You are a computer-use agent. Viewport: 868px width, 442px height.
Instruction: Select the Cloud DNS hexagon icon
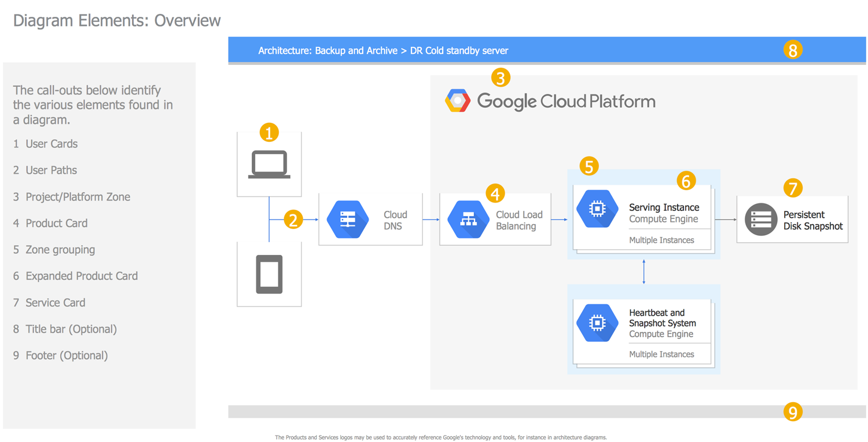(x=348, y=220)
